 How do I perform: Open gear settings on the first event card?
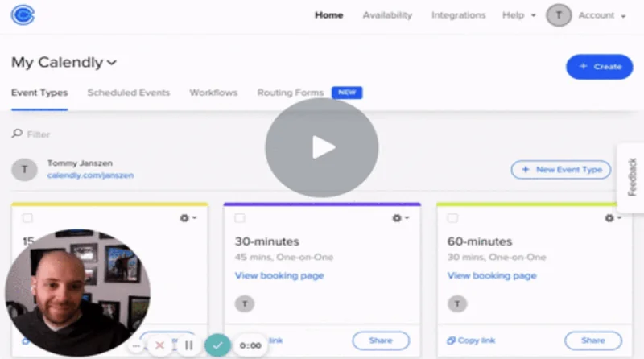pos(188,218)
